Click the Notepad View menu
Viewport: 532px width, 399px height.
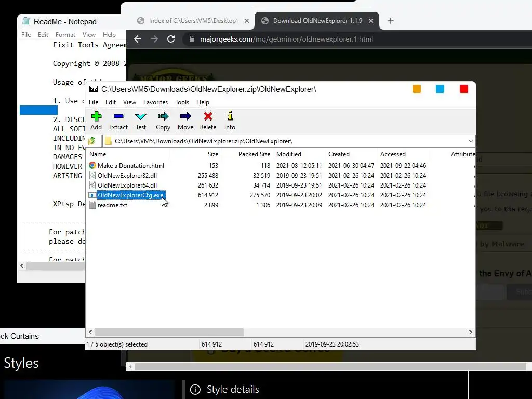point(89,35)
